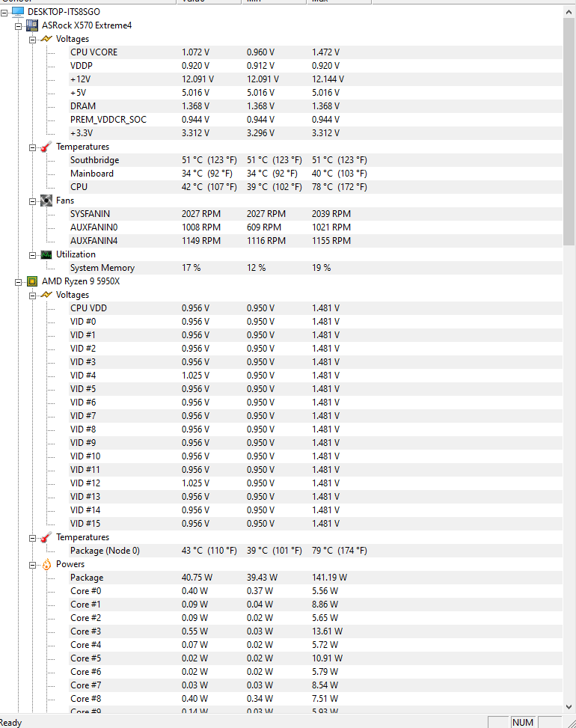Click the 141.19 W package max value
The image size is (576, 728).
pyautogui.click(x=330, y=577)
